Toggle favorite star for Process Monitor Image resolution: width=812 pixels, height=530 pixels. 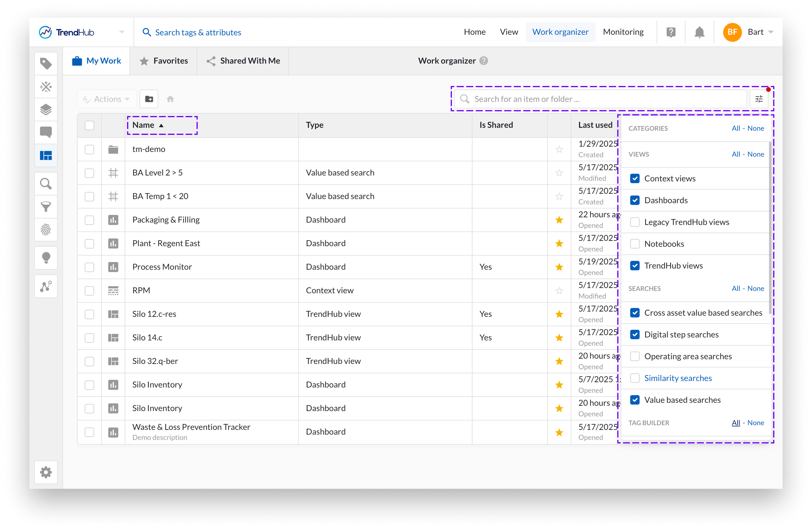pos(559,267)
